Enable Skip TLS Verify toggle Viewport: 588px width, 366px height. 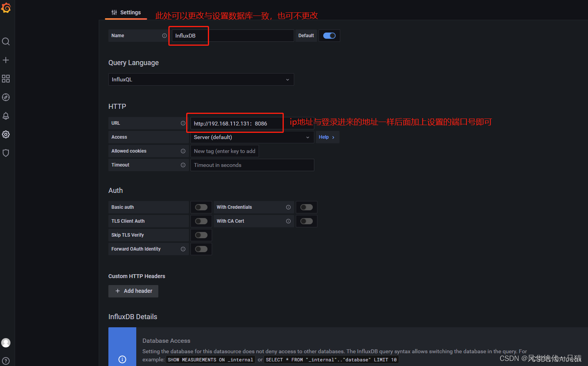tap(201, 235)
